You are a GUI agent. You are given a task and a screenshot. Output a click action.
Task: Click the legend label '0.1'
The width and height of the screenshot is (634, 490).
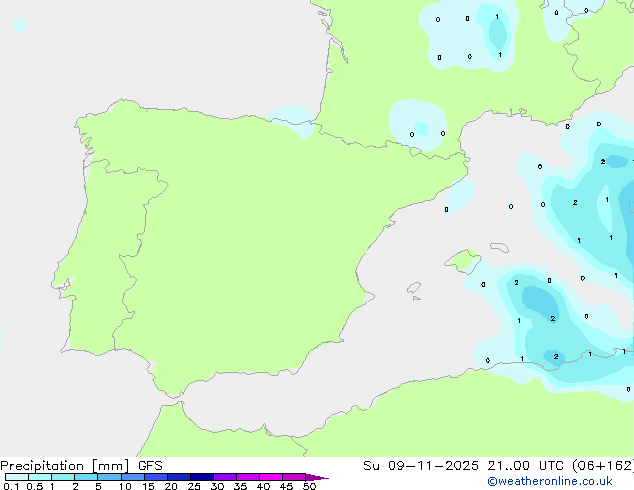coord(11,486)
